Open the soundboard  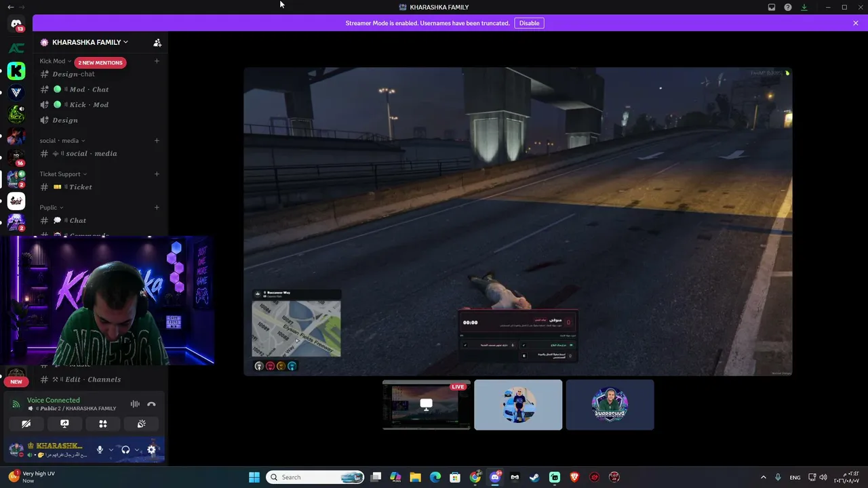pyautogui.click(x=141, y=424)
